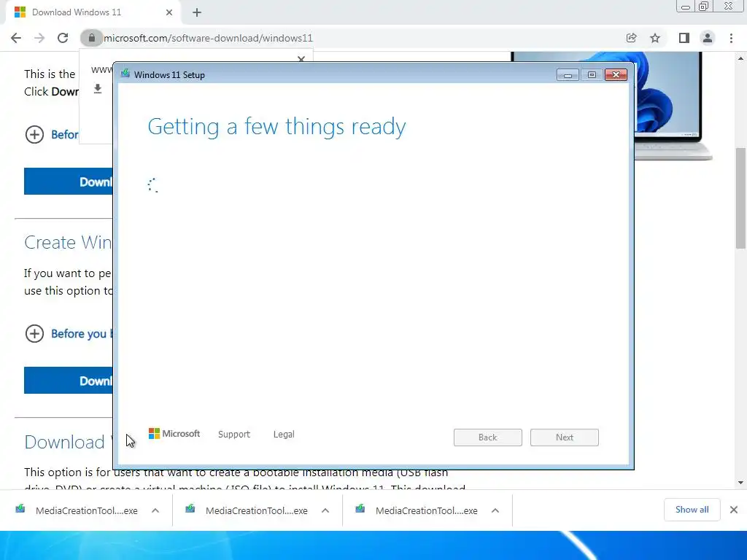Screen dimensions: 747x560
Task: Select the Download Windows 11 tab
Action: (93, 12)
